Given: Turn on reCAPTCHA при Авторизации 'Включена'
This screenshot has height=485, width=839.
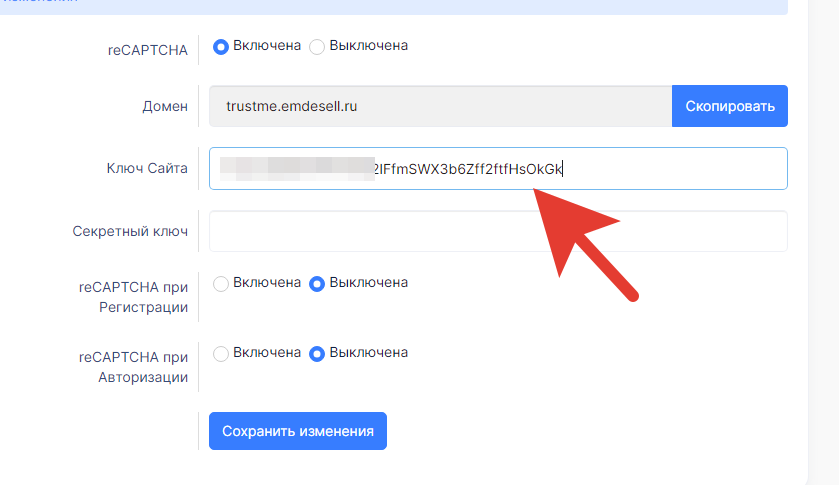Looking at the screenshot, I should (222, 353).
